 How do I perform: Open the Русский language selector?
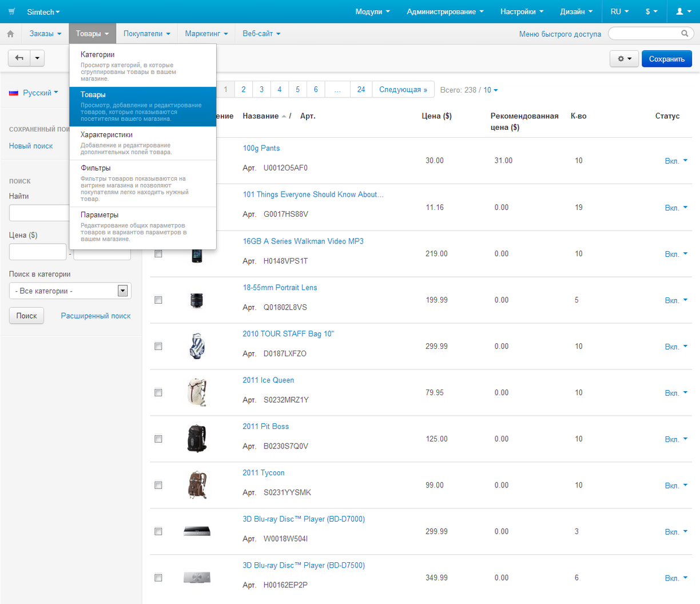point(40,93)
